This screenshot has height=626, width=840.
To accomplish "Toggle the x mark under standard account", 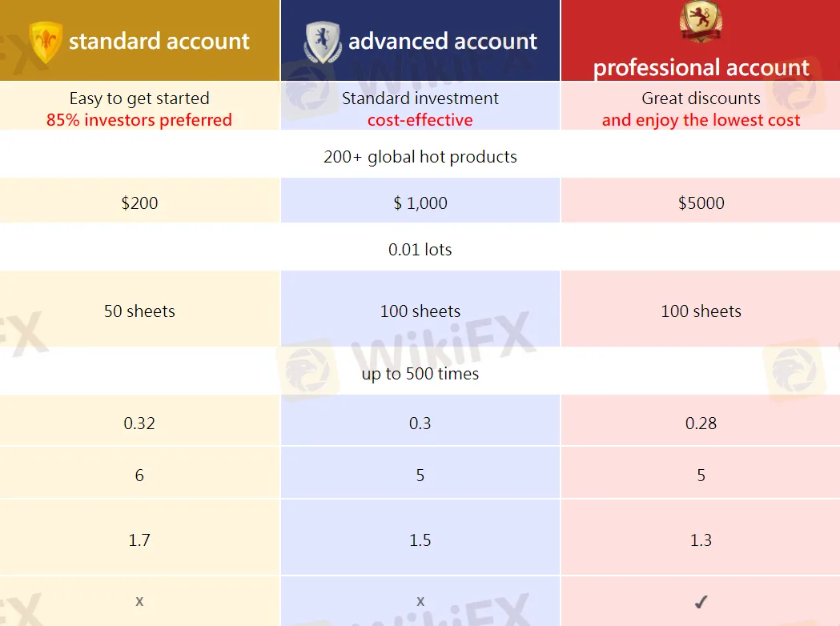I will 139,600.
